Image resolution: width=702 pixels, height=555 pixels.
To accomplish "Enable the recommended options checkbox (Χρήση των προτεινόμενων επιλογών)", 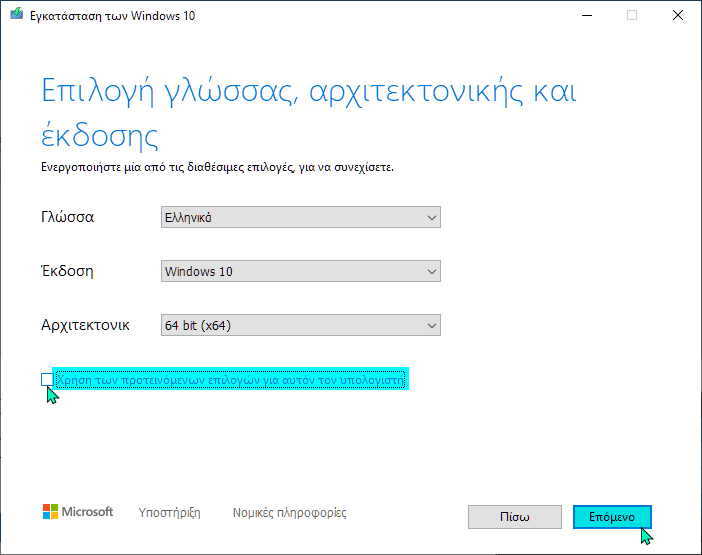I will click(47, 380).
